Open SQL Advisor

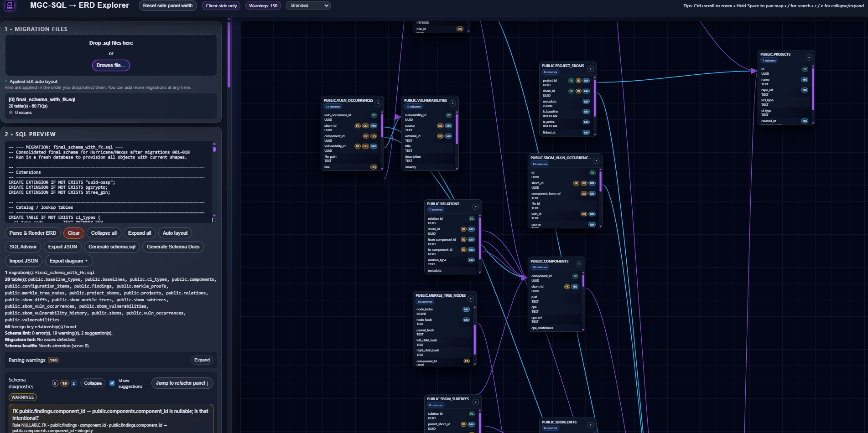(23, 247)
